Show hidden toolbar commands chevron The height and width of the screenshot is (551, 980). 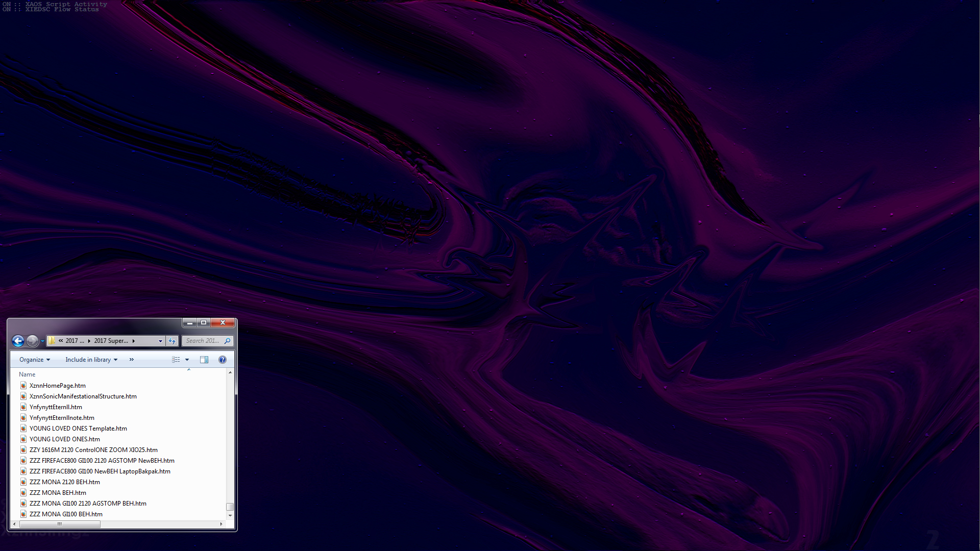coord(132,360)
